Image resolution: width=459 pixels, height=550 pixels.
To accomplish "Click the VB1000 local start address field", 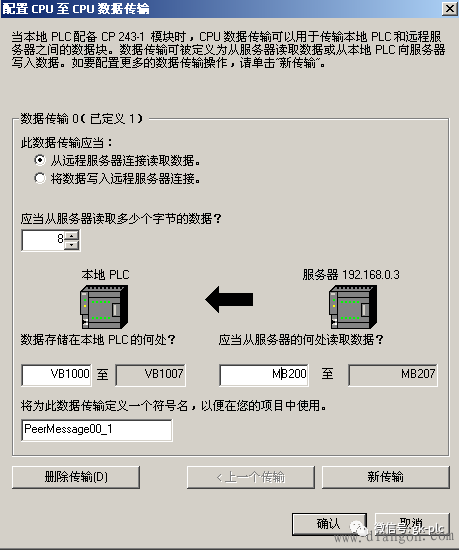I will coord(56,375).
